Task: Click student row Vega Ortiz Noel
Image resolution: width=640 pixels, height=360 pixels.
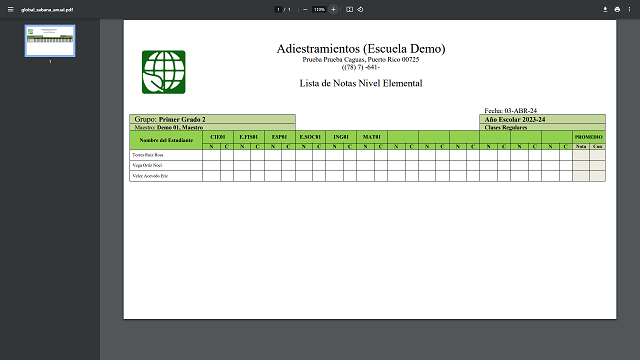Action: pyautogui.click(x=367, y=165)
